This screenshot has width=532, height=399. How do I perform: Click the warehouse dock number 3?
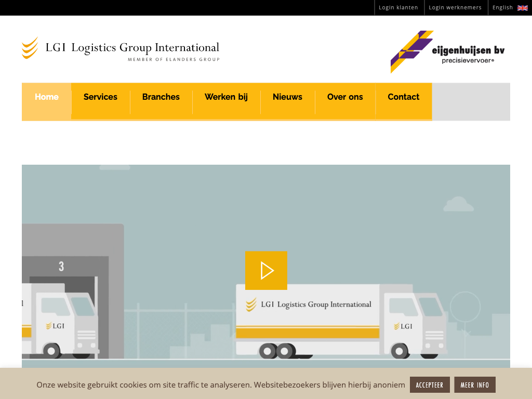point(61,267)
